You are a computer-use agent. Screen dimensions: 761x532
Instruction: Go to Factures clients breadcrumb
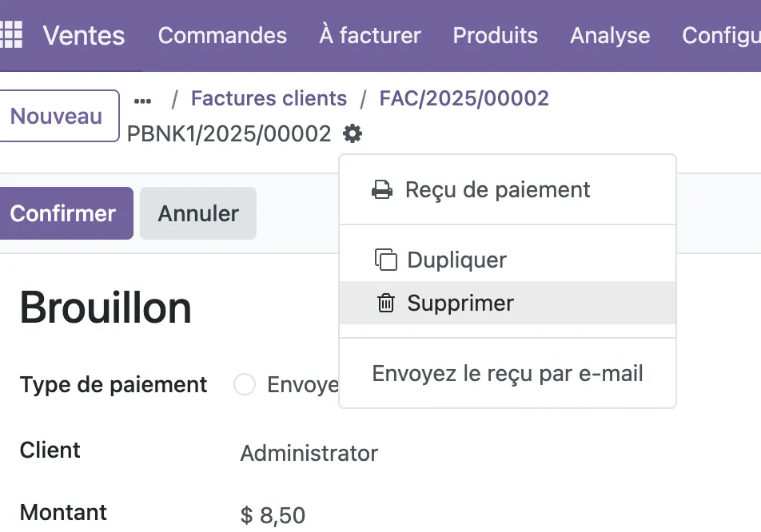[x=269, y=98]
